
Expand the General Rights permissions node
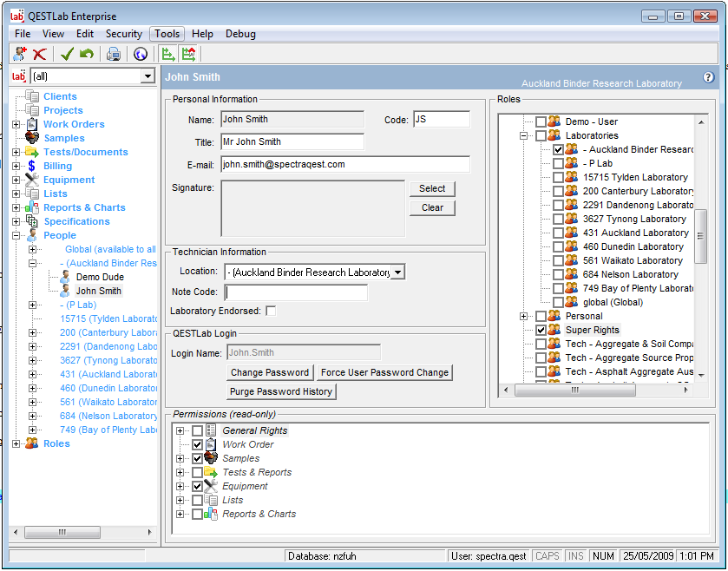click(180, 430)
